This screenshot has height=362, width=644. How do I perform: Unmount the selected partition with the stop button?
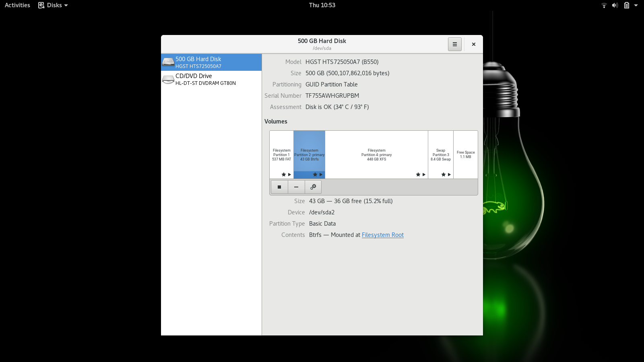tap(279, 187)
